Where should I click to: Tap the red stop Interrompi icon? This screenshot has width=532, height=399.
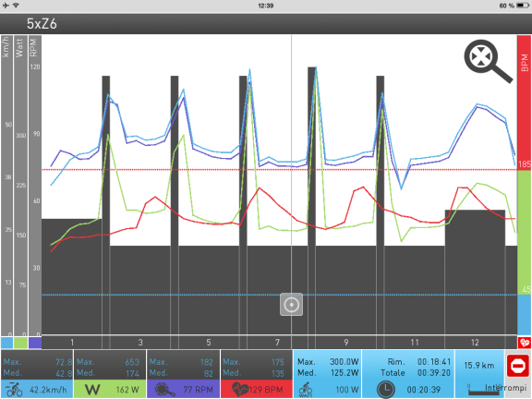[x=518, y=366]
